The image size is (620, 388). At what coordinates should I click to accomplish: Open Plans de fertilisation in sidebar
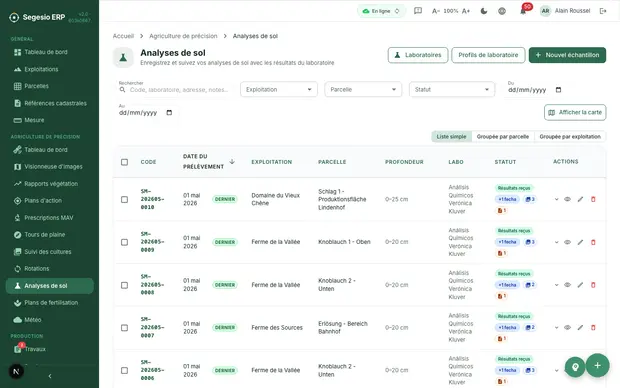pyautogui.click(x=50, y=303)
